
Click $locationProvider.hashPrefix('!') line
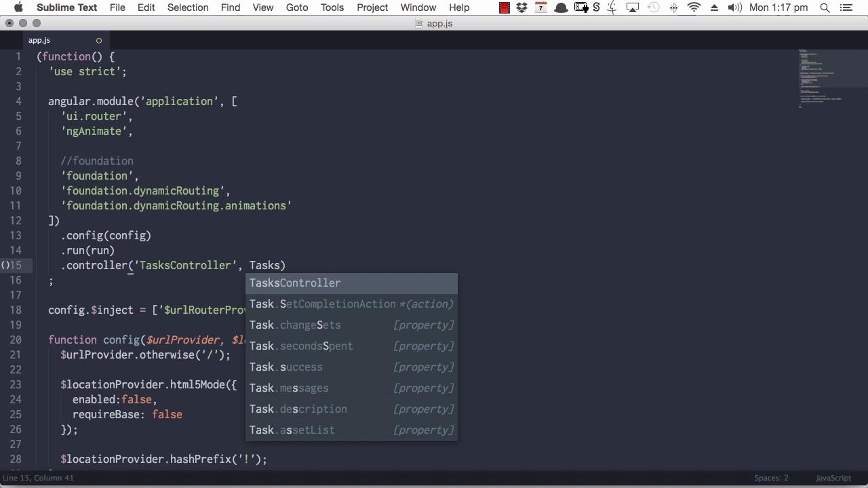click(x=164, y=459)
